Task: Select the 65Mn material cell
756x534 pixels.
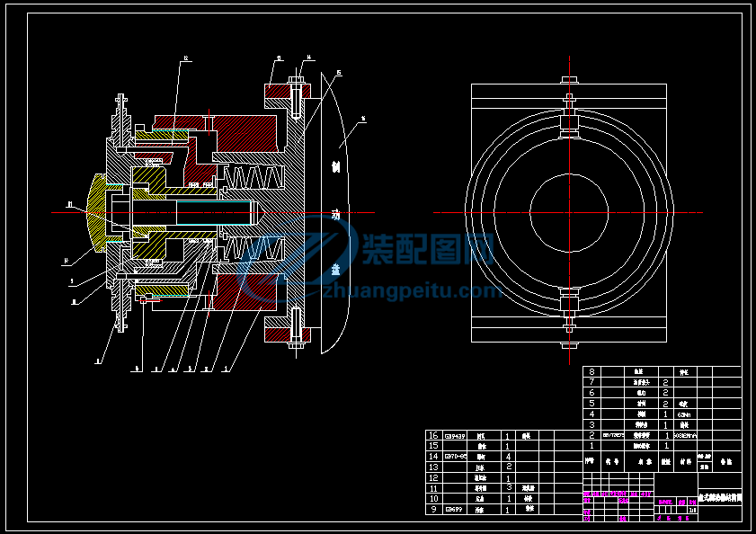Action: click(x=684, y=414)
